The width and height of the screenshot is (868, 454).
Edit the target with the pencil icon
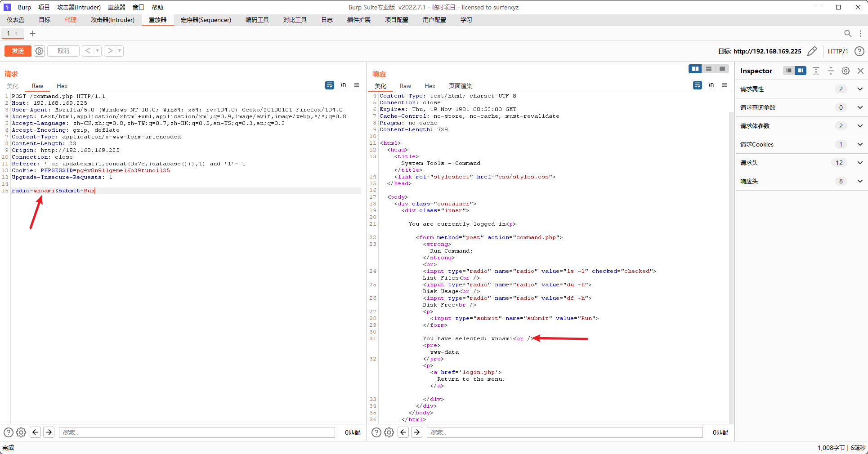point(812,51)
